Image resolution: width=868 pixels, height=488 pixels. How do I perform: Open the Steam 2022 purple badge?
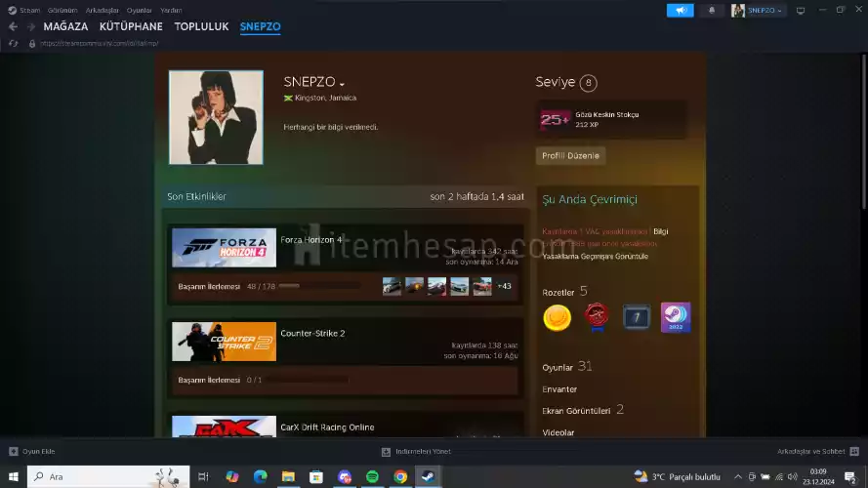pyautogui.click(x=675, y=317)
